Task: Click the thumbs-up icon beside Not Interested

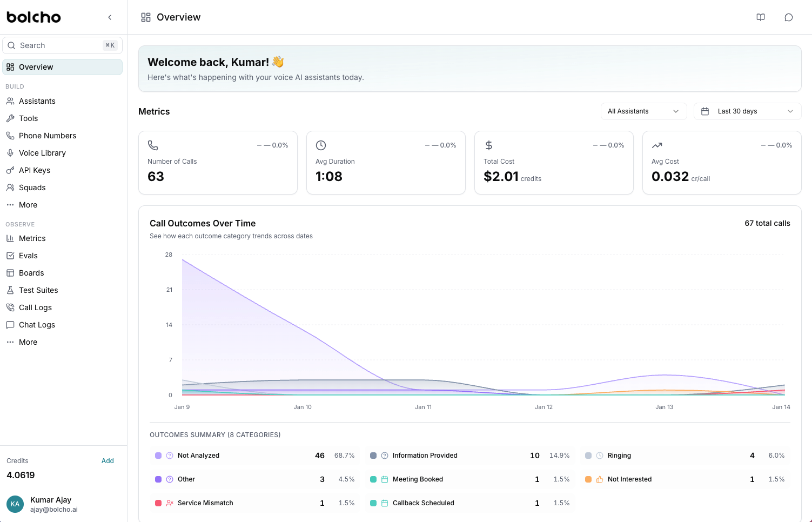Action: tap(600, 479)
